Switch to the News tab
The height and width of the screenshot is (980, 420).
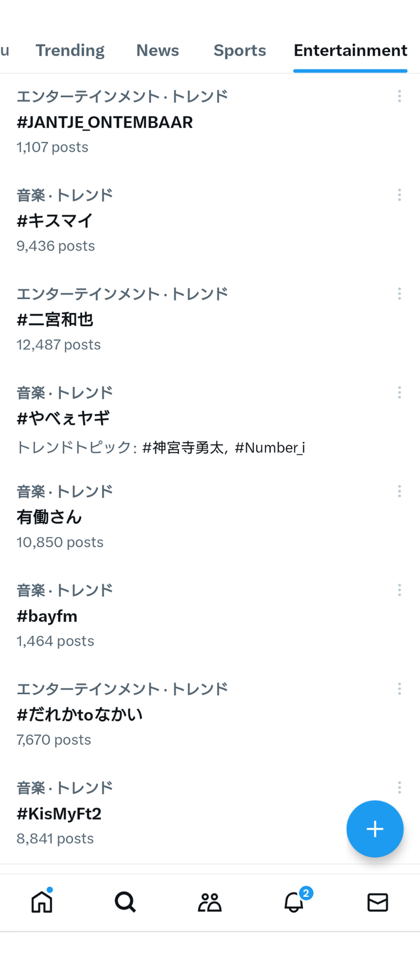[157, 50]
